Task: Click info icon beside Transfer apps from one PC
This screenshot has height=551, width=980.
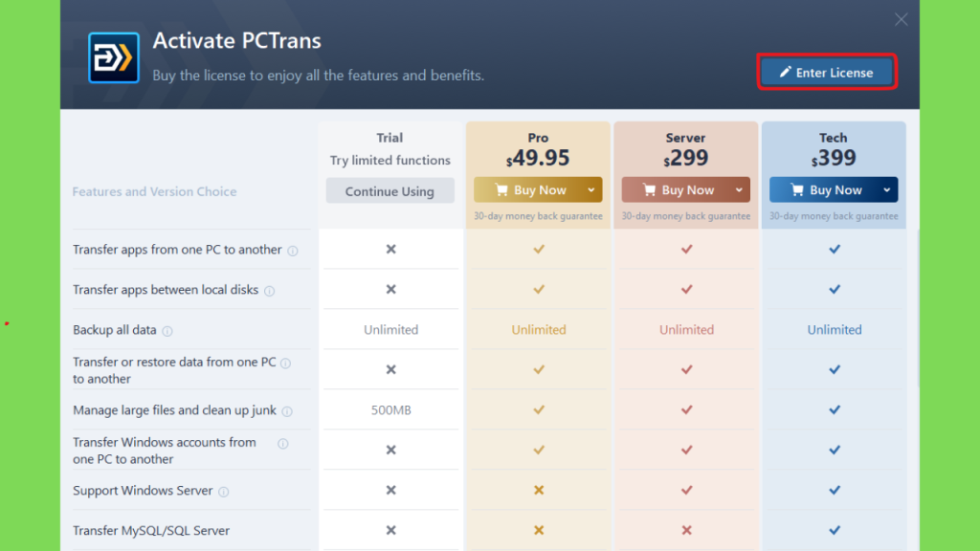Action: coord(293,251)
